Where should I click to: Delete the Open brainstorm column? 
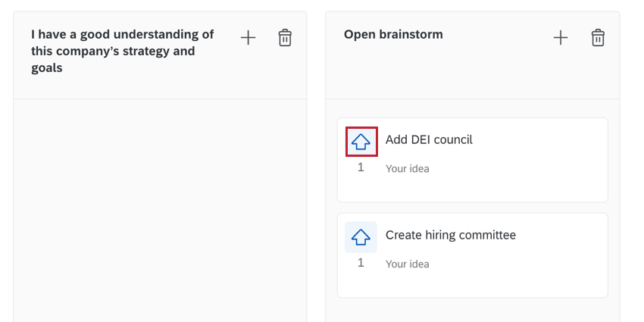pos(598,37)
